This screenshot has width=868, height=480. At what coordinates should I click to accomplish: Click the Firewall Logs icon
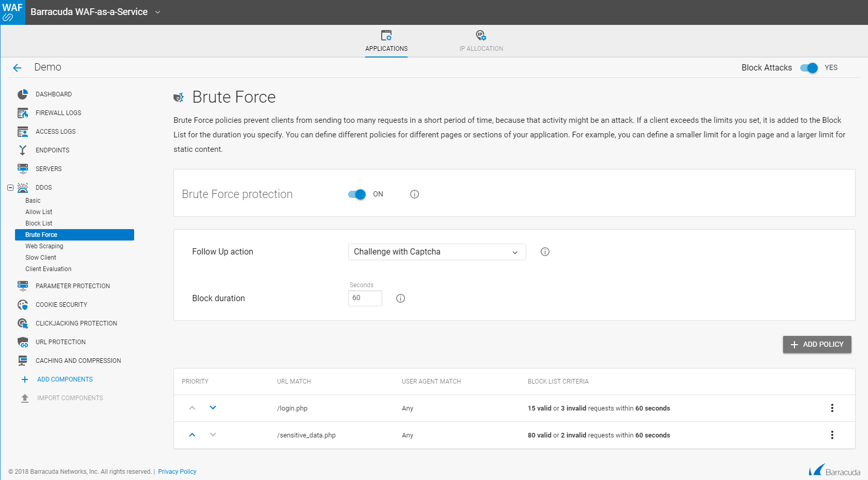(23, 113)
